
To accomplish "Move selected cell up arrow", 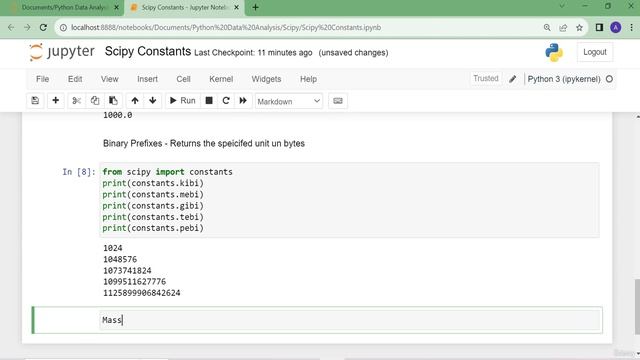I will 135,101.
